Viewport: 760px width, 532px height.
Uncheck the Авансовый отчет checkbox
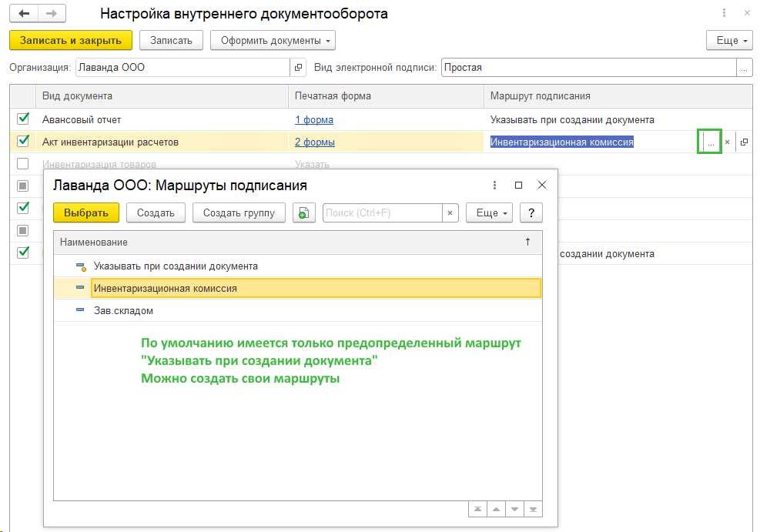pos(23,119)
